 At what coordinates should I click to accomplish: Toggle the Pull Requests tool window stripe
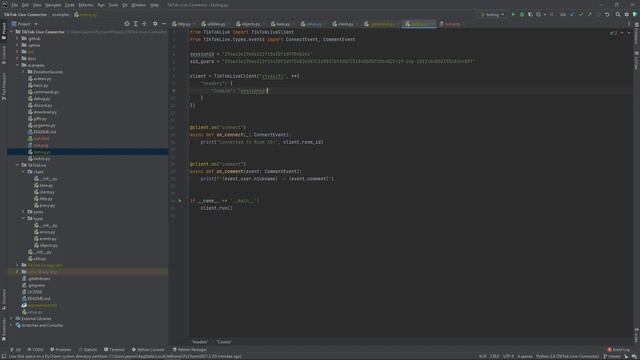[4, 87]
